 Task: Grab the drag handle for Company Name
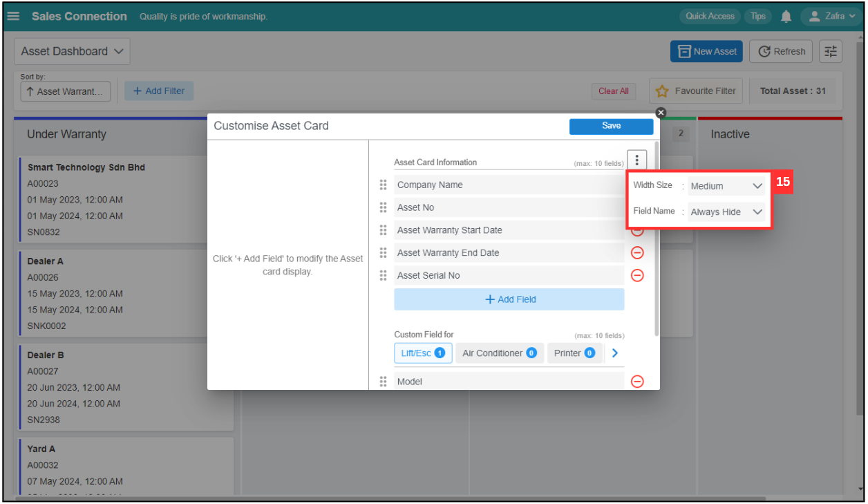383,185
